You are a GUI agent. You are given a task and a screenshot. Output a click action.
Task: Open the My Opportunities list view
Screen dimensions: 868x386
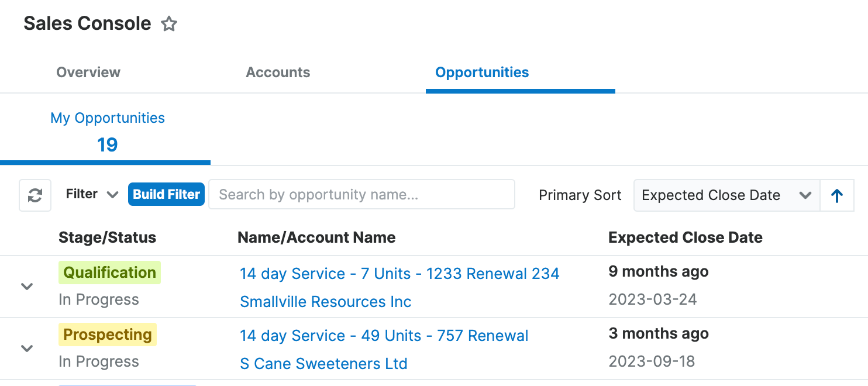point(107,118)
